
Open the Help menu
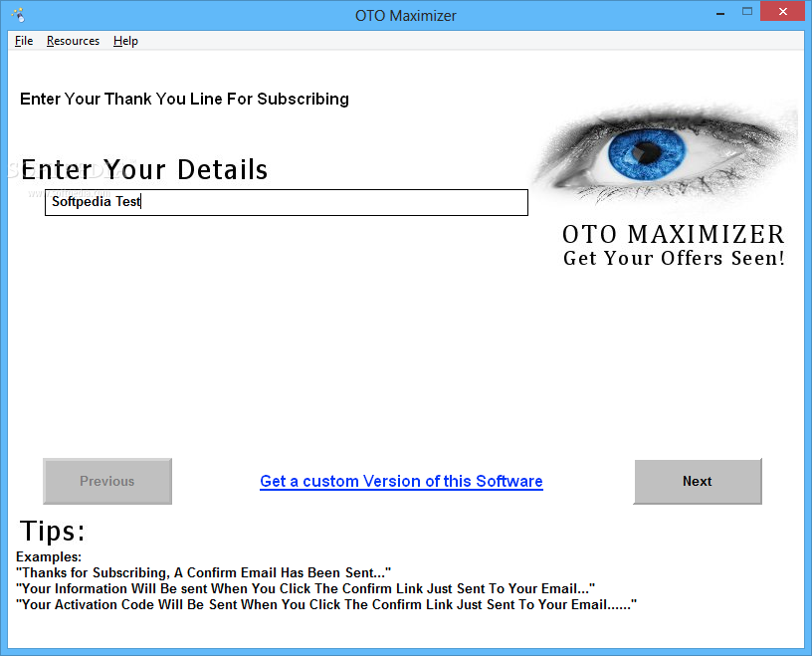click(x=125, y=41)
